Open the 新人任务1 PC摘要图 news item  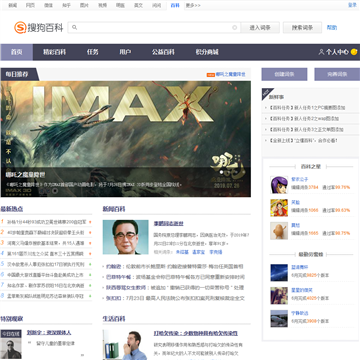307,108
